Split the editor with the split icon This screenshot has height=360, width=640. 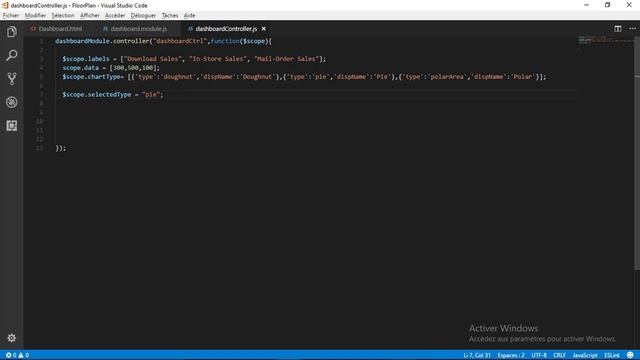coord(618,29)
